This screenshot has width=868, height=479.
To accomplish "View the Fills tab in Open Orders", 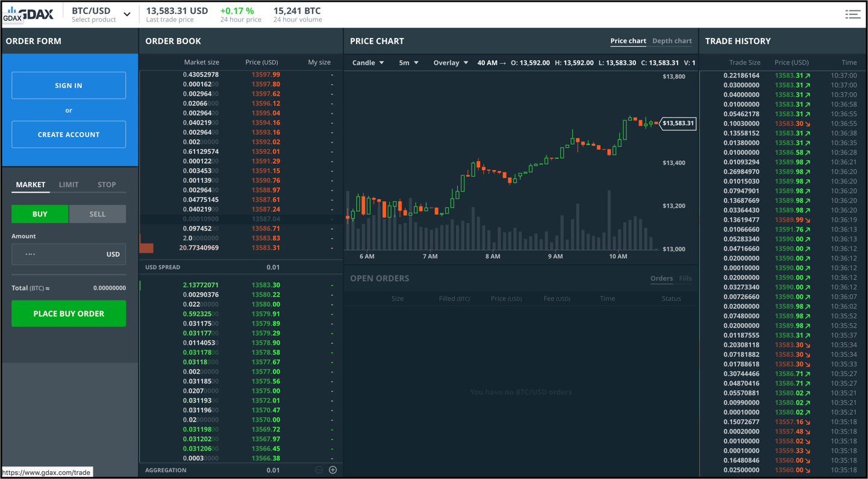I will coord(685,279).
